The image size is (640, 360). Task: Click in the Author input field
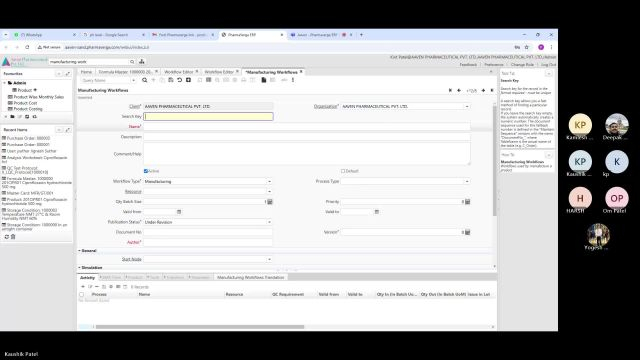tap(208, 242)
